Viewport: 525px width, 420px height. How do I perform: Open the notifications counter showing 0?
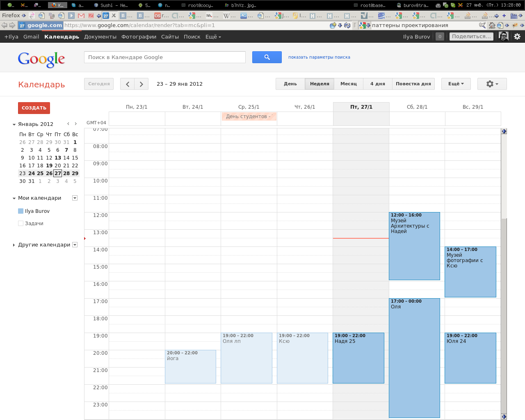440,37
